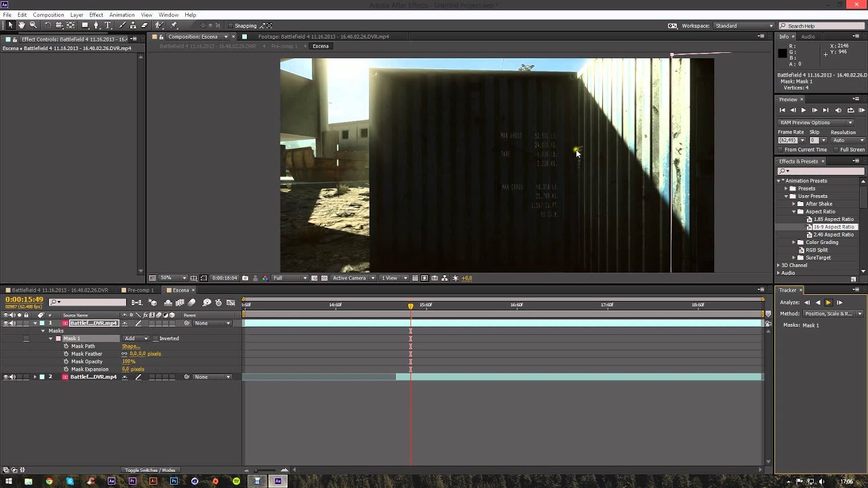The width and height of the screenshot is (868, 488).
Task: Check the Inverted box for Mask 1
Action: click(155, 338)
